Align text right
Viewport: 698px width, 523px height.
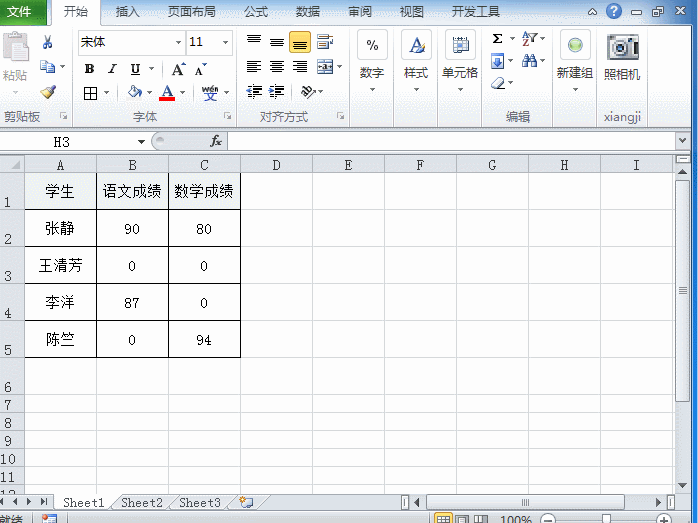300,67
